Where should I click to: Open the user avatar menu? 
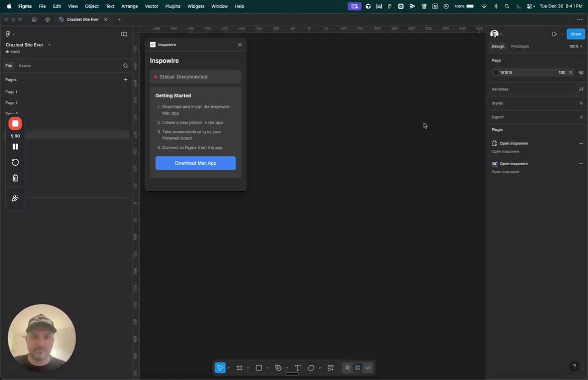496,34
